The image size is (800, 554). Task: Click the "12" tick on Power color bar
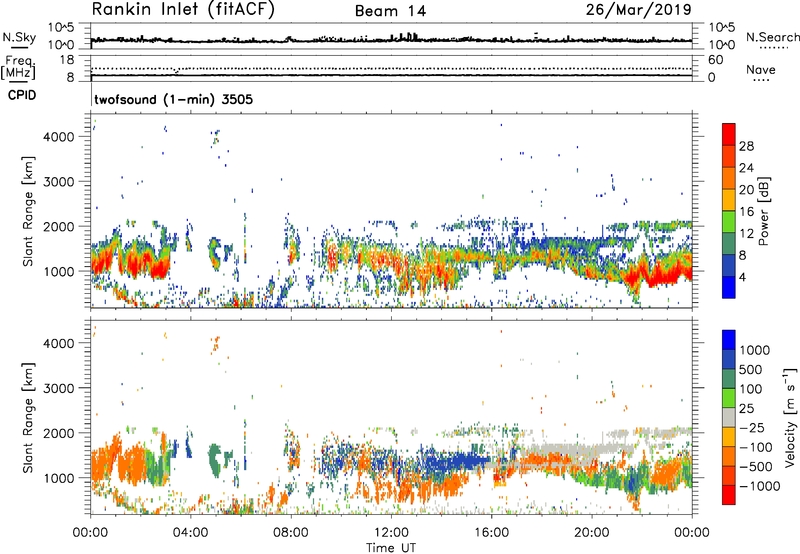(x=746, y=234)
